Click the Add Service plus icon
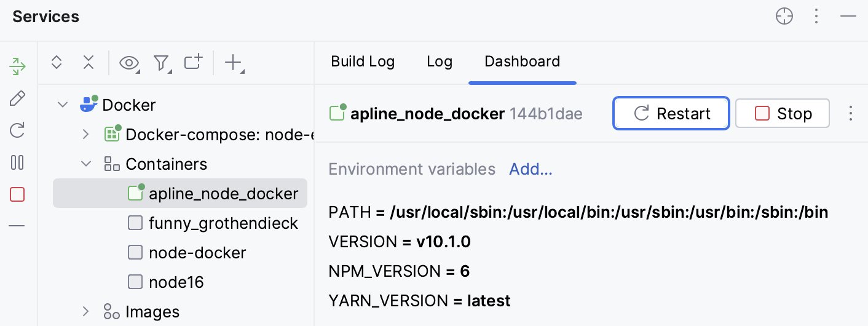 click(234, 62)
